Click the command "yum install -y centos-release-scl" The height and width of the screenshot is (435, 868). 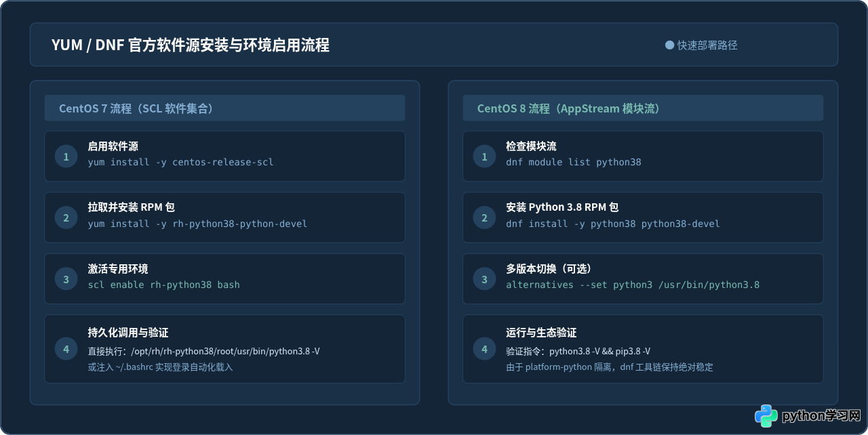click(x=180, y=163)
